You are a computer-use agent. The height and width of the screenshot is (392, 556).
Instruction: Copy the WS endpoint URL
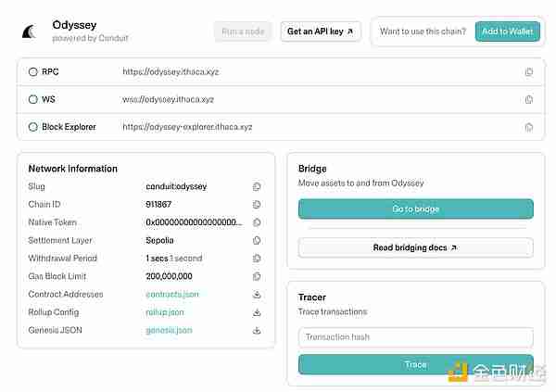click(x=529, y=99)
